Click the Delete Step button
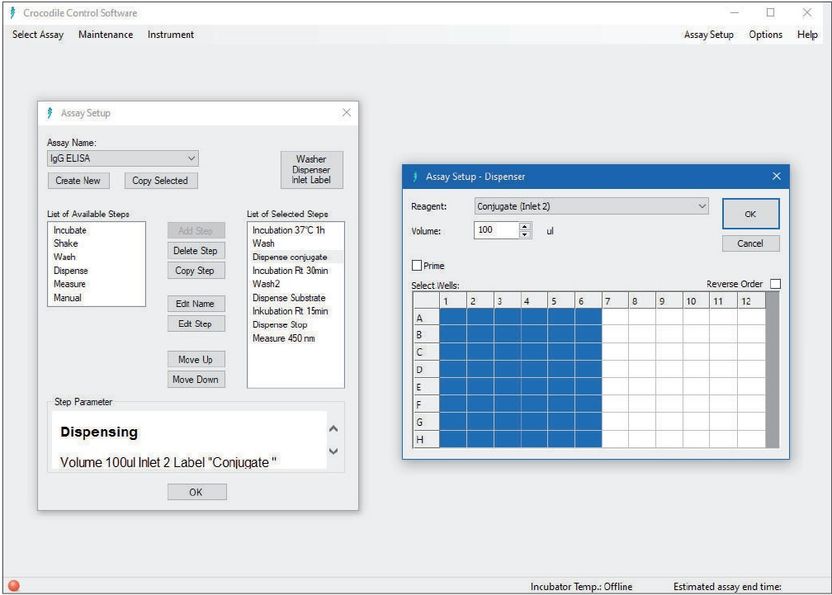 196,251
